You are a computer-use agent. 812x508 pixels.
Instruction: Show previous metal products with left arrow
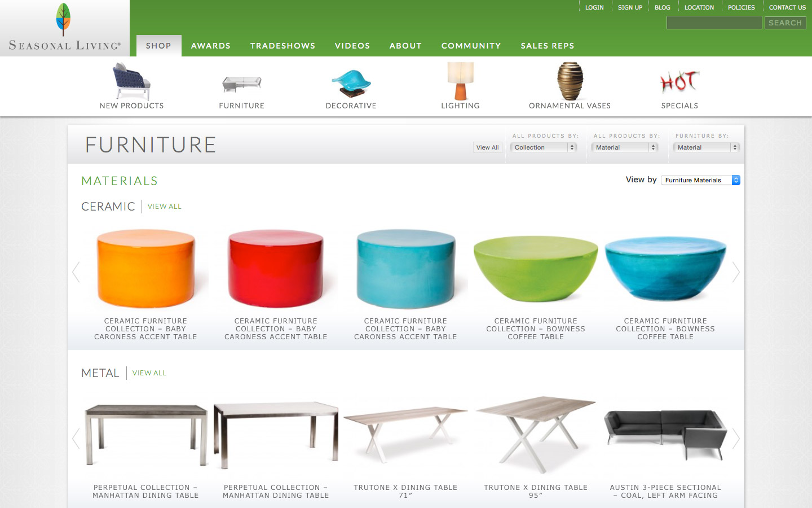76,439
